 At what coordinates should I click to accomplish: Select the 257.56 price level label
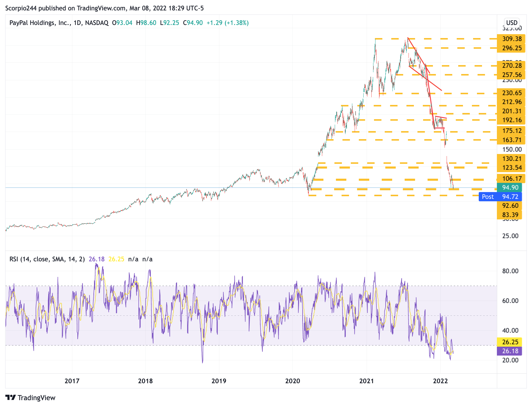tap(511, 75)
